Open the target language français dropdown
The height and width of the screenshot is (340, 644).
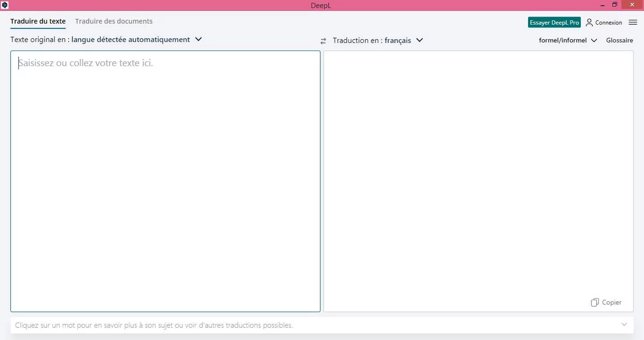(378, 40)
